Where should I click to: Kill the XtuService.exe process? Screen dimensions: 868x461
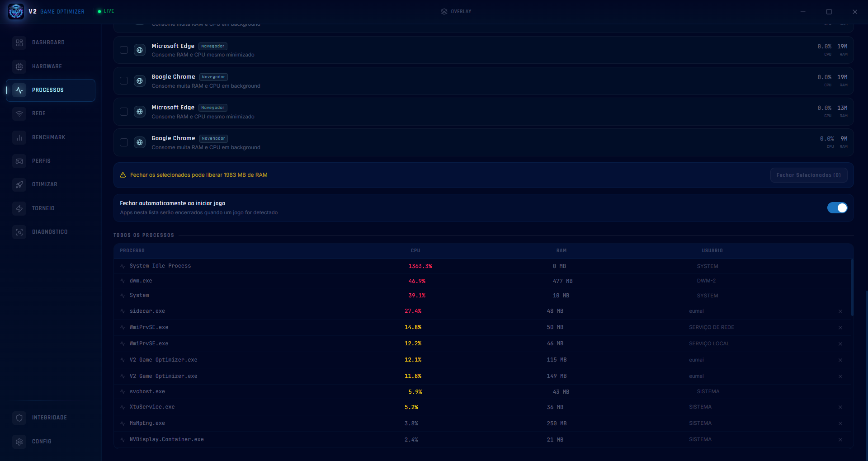pos(840,407)
